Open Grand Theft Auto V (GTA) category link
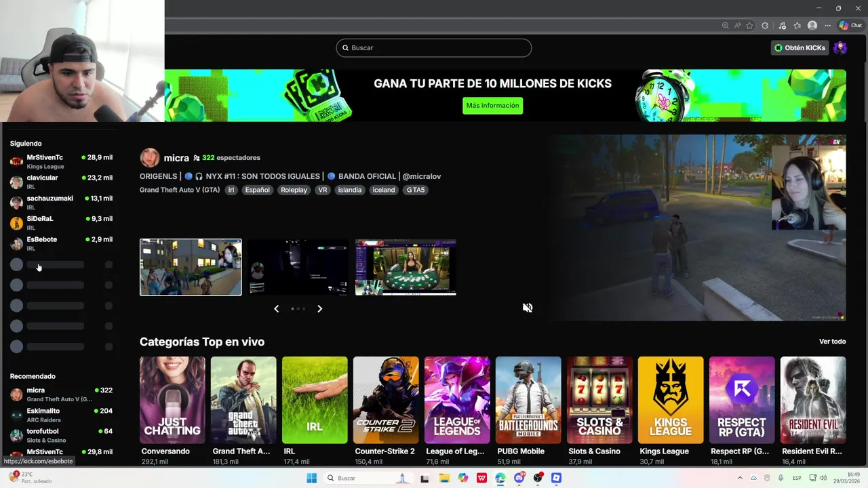Viewport: 868px width, 488px height. (x=180, y=190)
